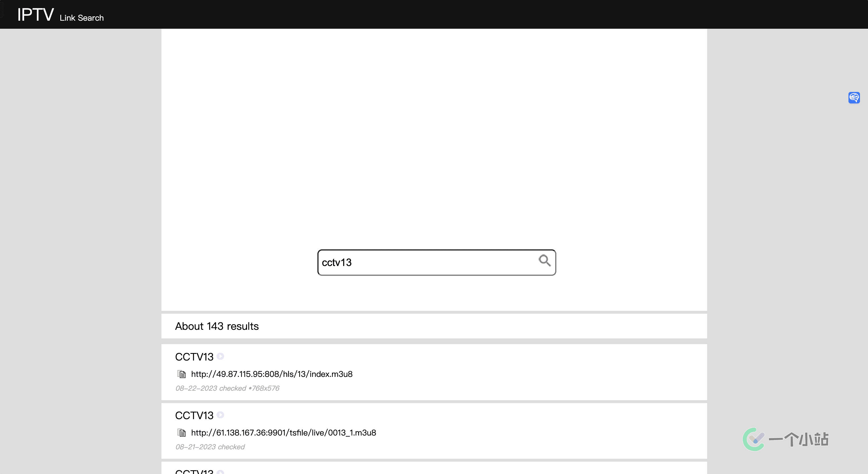This screenshot has width=868, height=474.
Task: Select the second CCTV13 result title
Action: tap(194, 415)
